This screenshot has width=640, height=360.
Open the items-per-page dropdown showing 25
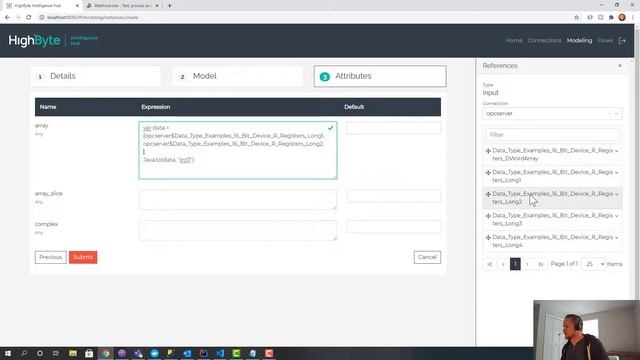pyautogui.click(x=593, y=264)
